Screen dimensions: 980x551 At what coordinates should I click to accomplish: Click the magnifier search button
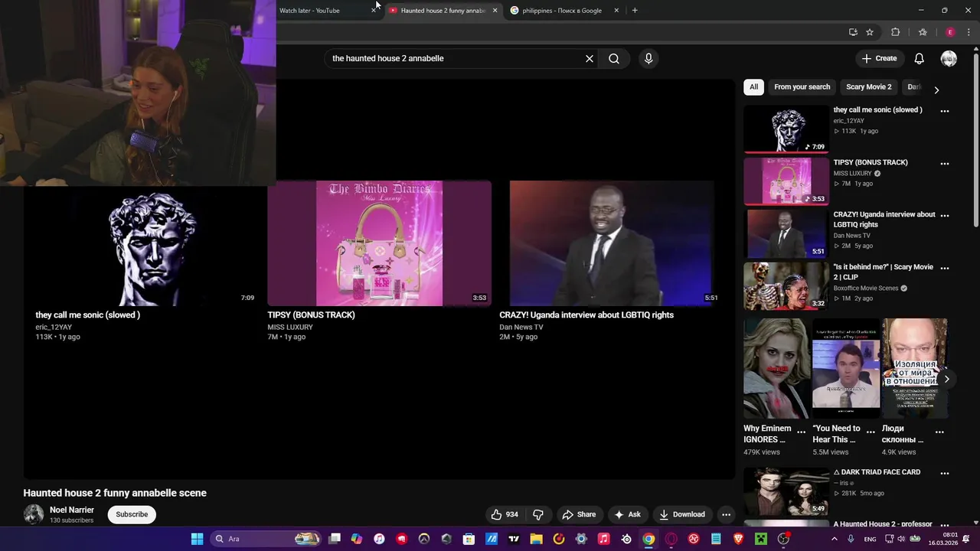pyautogui.click(x=614, y=58)
